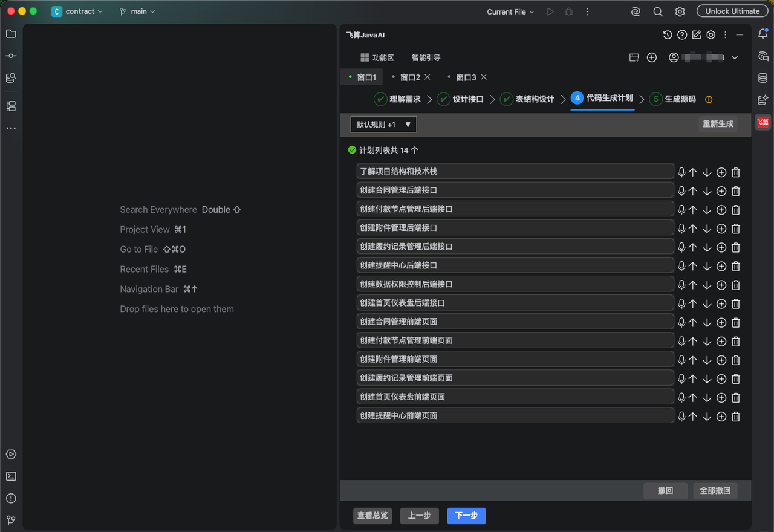Open Notifications bell in right sidebar
This screenshot has height=532, width=774.
pos(763,34)
